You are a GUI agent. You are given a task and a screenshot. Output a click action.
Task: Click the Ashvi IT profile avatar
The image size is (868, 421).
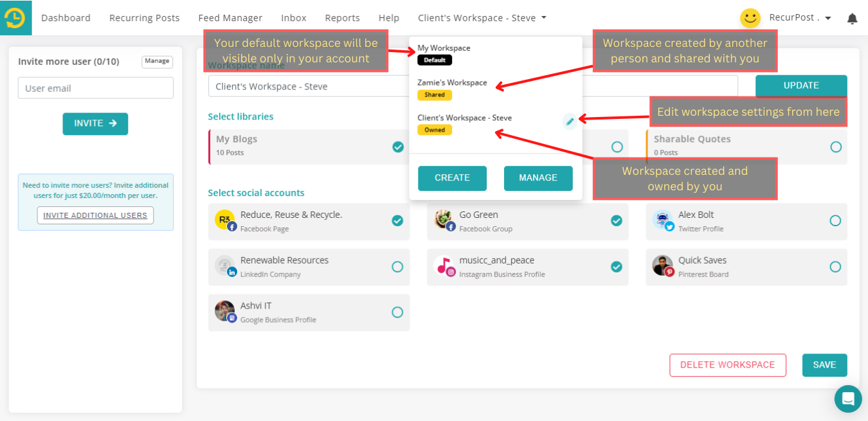(225, 311)
